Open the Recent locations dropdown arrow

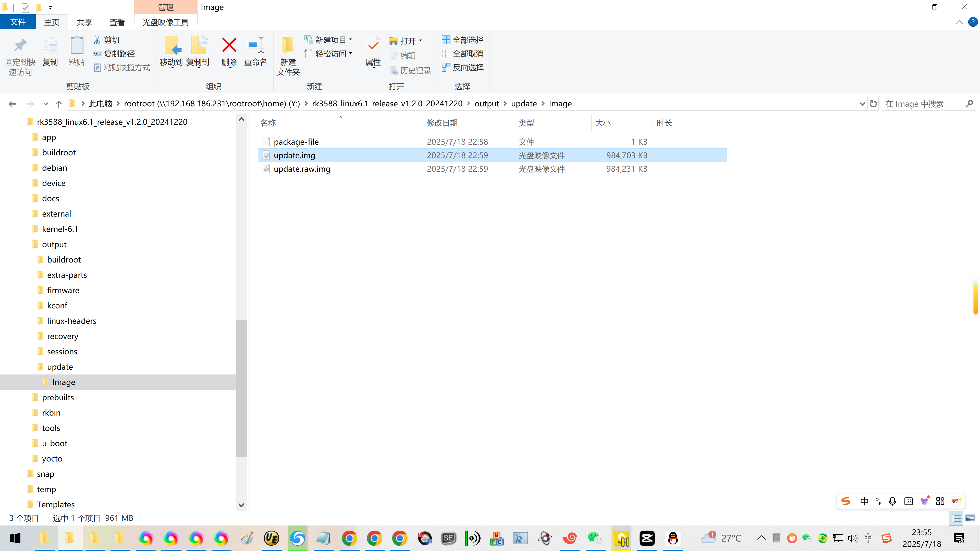point(45,104)
